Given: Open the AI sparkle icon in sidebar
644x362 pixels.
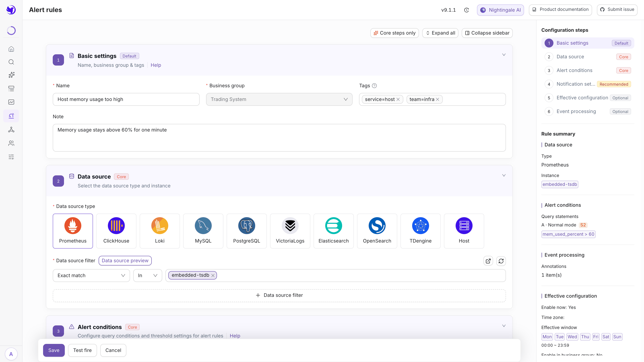Looking at the screenshot, I should (11, 75).
